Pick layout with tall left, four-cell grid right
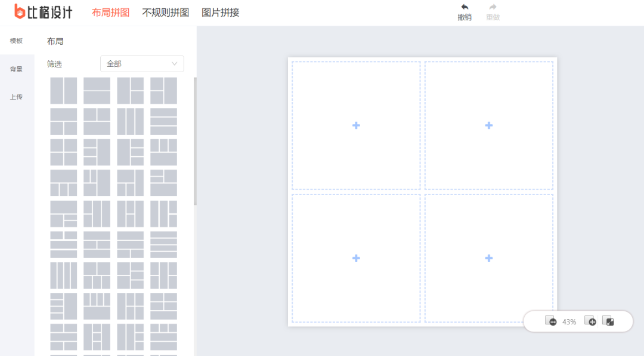 130,307
